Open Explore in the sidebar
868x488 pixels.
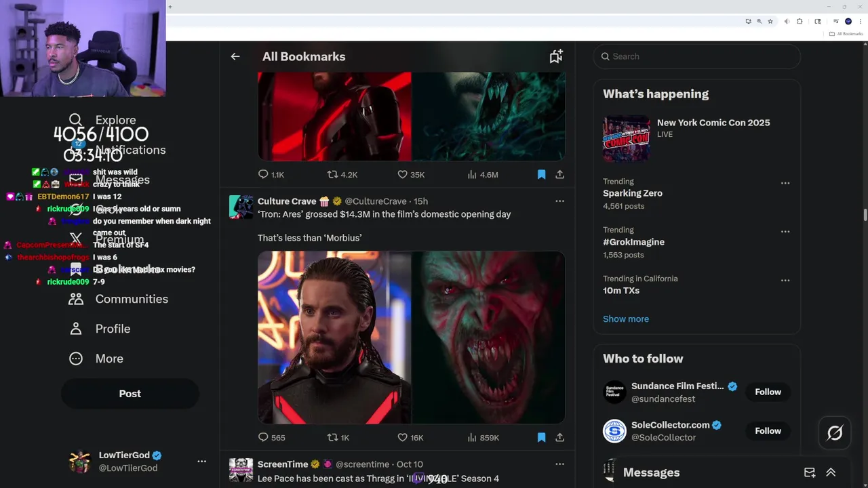103,120
